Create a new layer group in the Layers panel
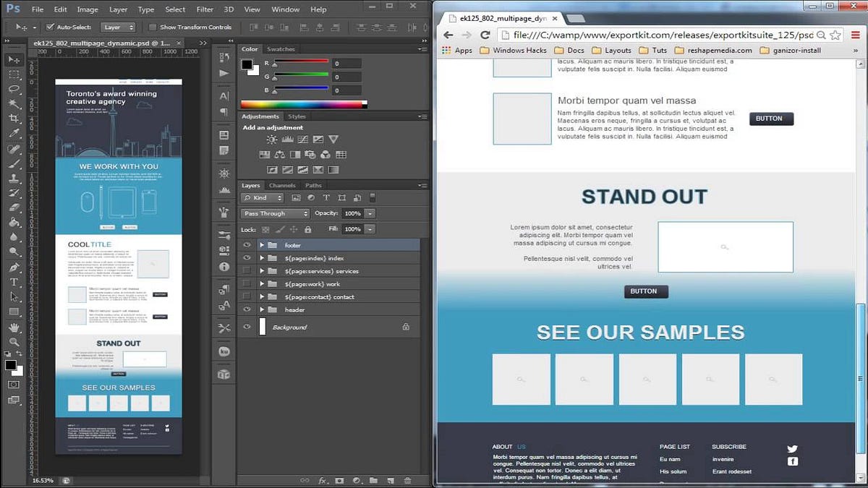The image size is (868, 488). [x=373, y=481]
